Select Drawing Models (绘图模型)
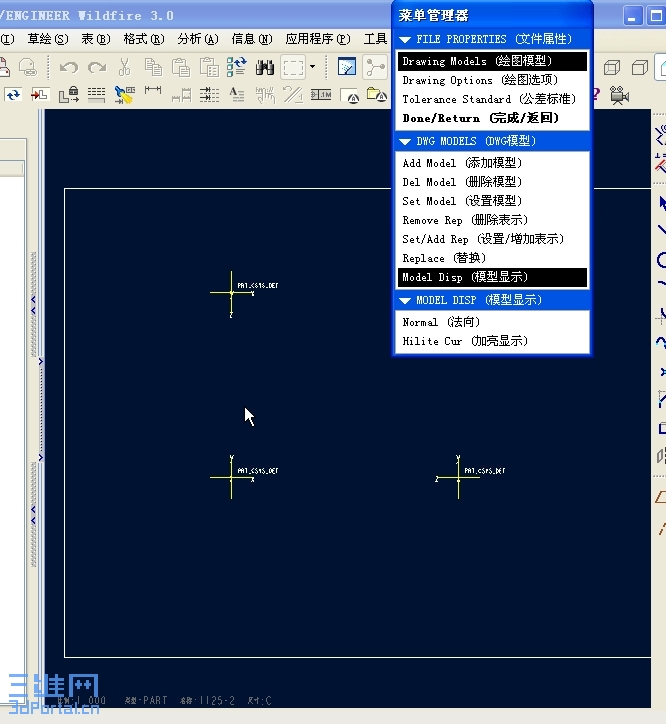666x724 pixels. point(492,61)
